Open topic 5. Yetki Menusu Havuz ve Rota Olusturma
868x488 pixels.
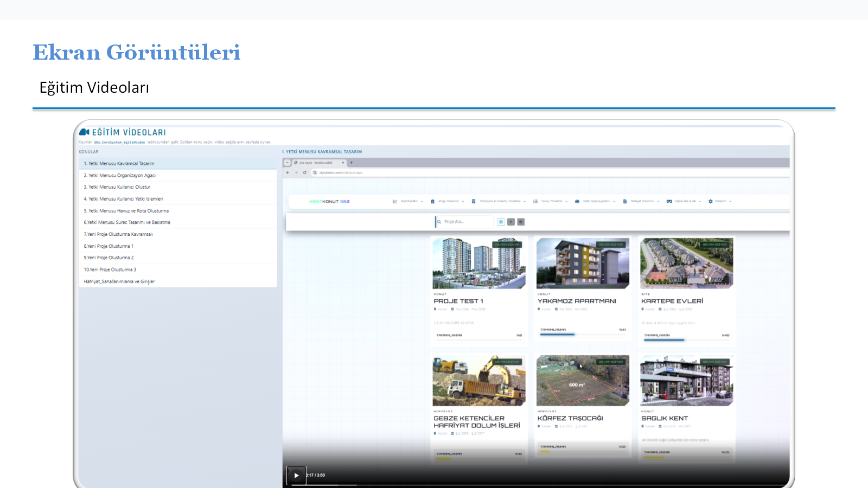click(178, 210)
